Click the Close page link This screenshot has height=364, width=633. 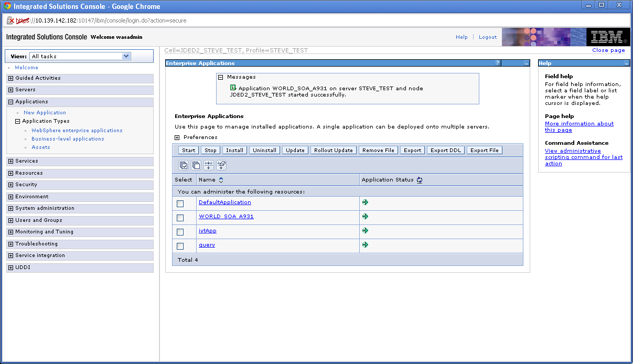(x=608, y=50)
